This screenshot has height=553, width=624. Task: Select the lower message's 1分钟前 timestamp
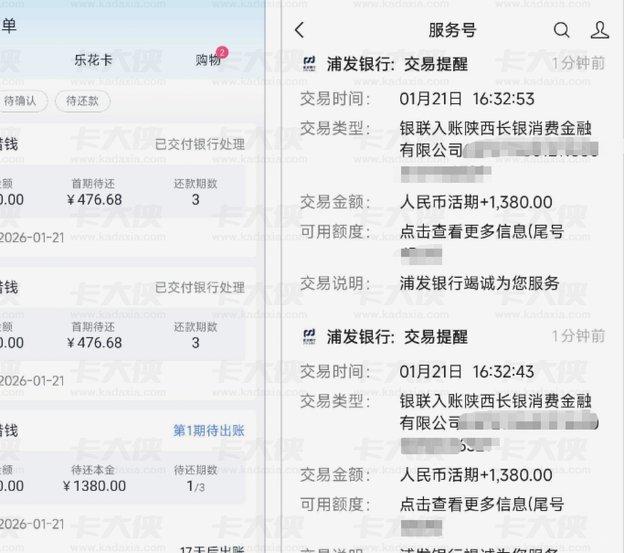[x=578, y=336]
